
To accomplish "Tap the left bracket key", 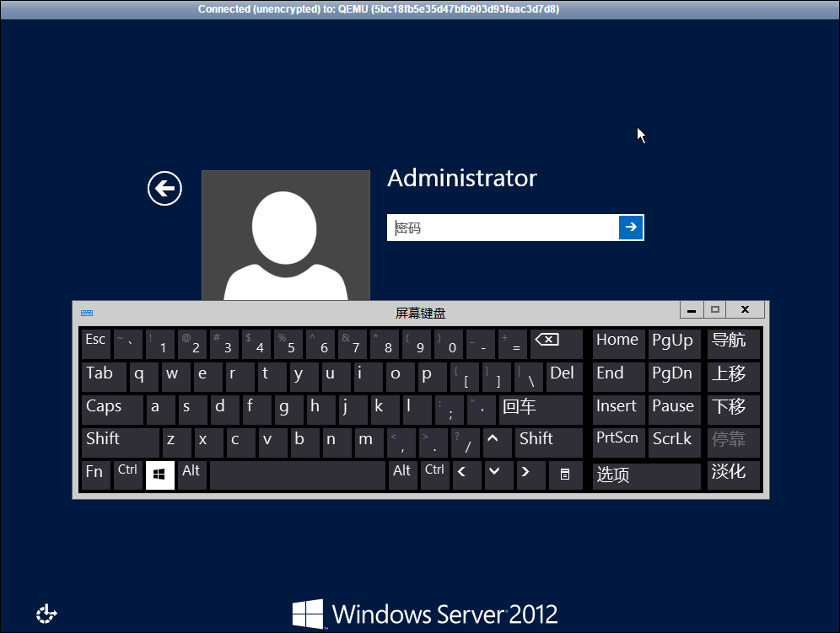I will [x=465, y=377].
